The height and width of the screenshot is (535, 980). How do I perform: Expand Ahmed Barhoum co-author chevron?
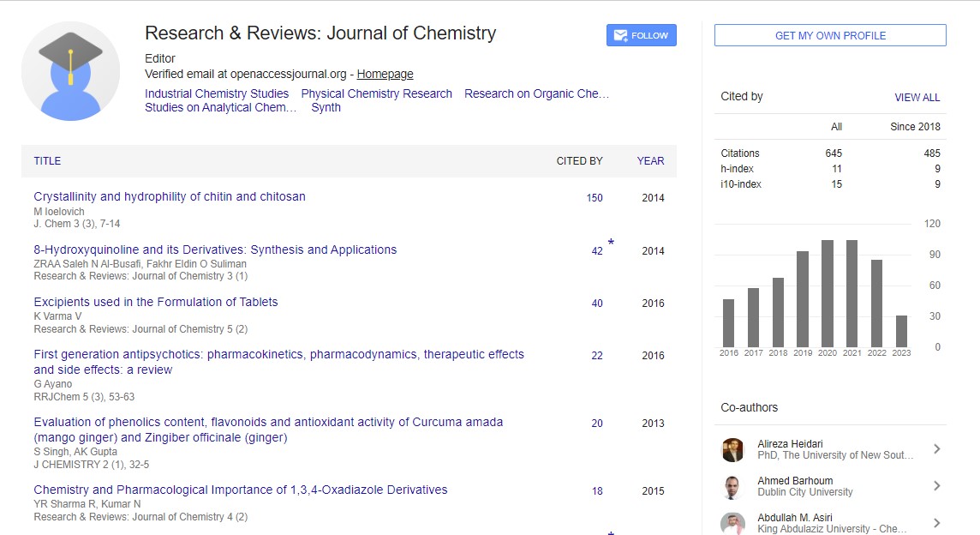[x=936, y=486]
